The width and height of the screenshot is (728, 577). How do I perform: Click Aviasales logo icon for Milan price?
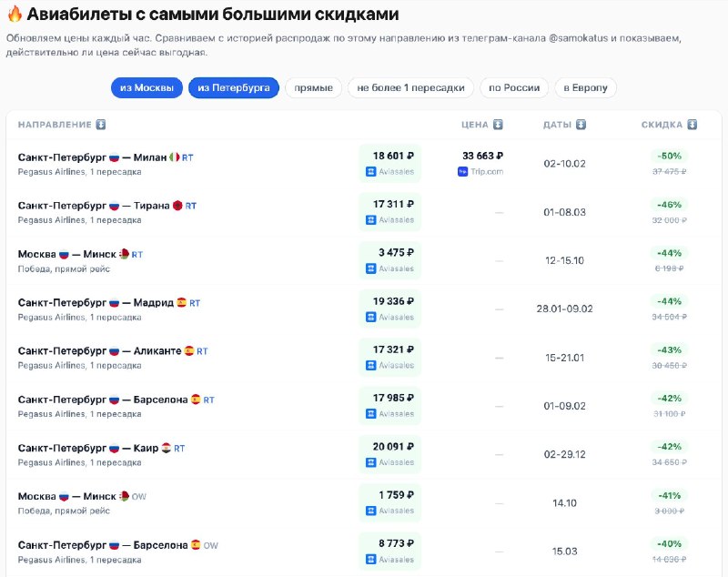[x=370, y=172]
